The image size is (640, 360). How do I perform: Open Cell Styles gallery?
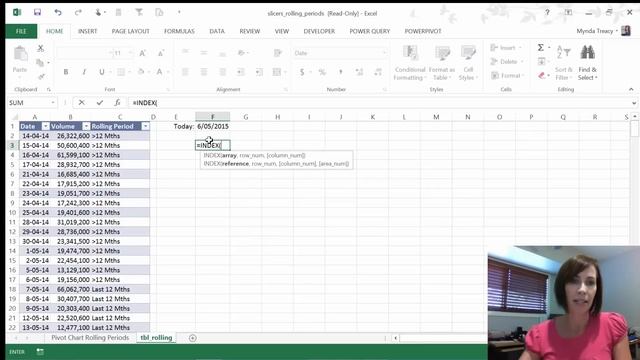(x=468, y=62)
